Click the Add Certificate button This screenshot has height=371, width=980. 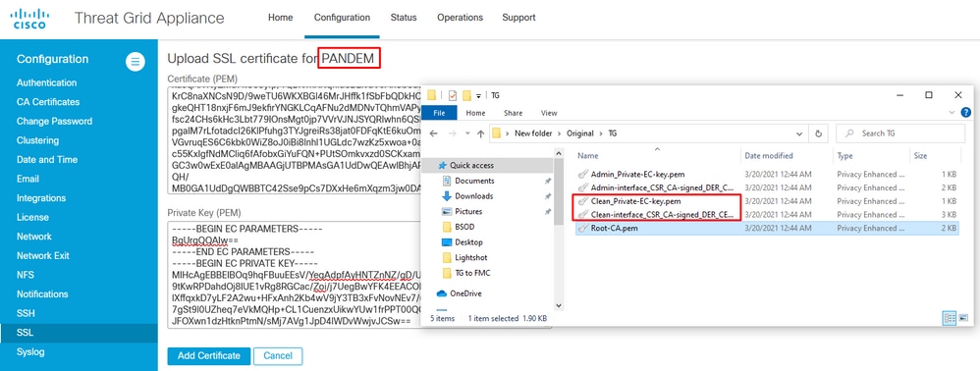click(x=209, y=356)
